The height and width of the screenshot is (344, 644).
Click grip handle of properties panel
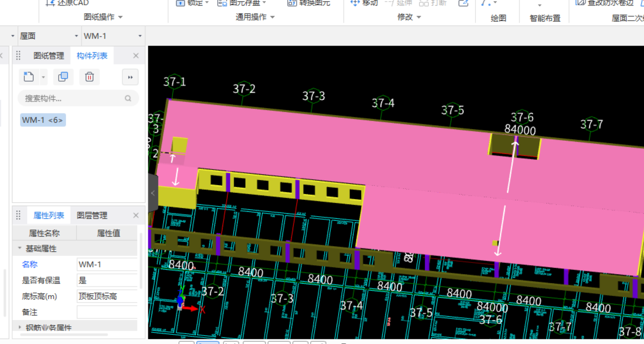(x=18, y=215)
